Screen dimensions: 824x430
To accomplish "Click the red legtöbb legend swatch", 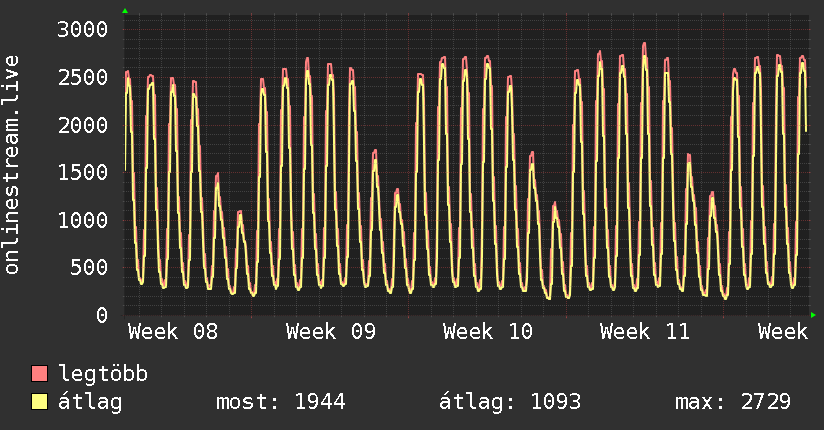I will click(40, 375).
